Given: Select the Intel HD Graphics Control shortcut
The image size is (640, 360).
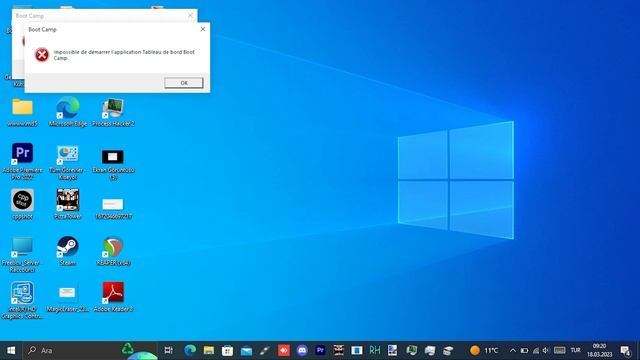Looking at the screenshot, I should tap(22, 300).
